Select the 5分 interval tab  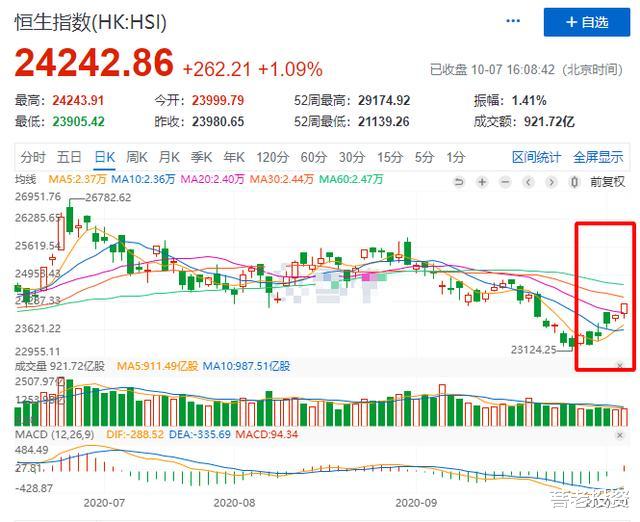[424, 157]
